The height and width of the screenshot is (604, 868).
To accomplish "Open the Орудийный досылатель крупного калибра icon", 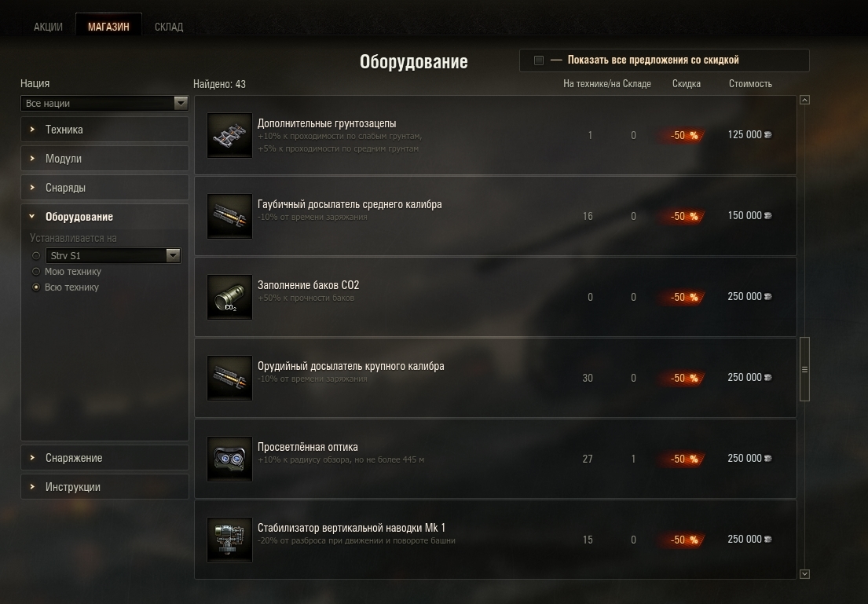I will click(229, 378).
